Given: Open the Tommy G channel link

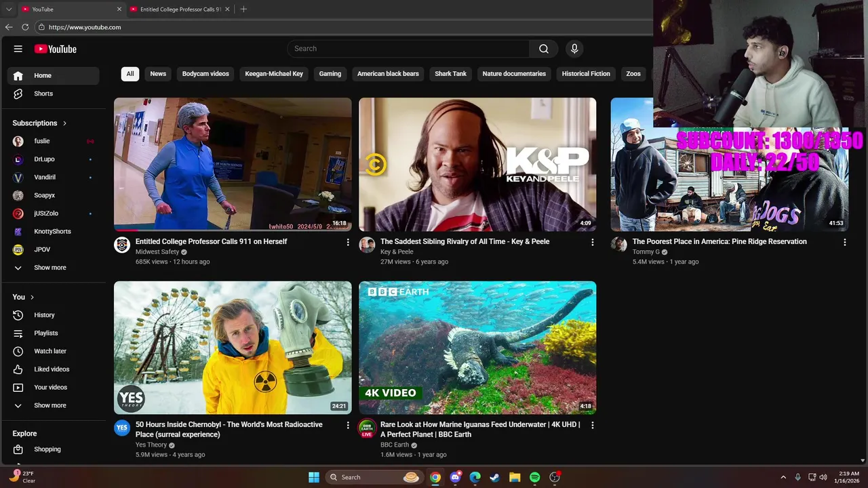Looking at the screenshot, I should point(646,252).
